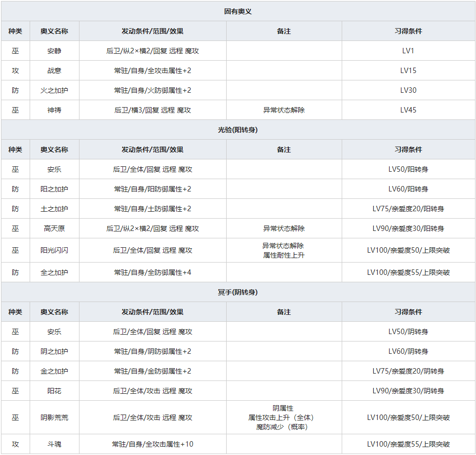Select the requirement "LV75/亲爱度20/阳转身"
Screen dimensions: 476x455
(x=408, y=209)
